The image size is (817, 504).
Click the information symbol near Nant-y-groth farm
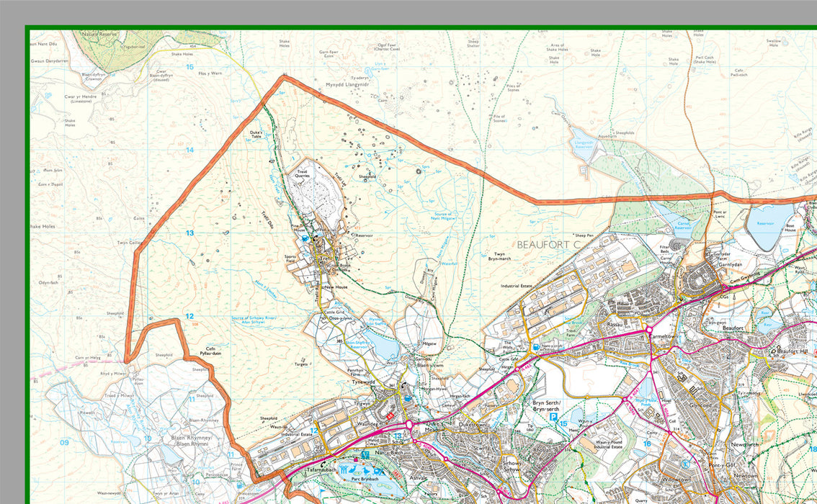[x=536, y=347]
